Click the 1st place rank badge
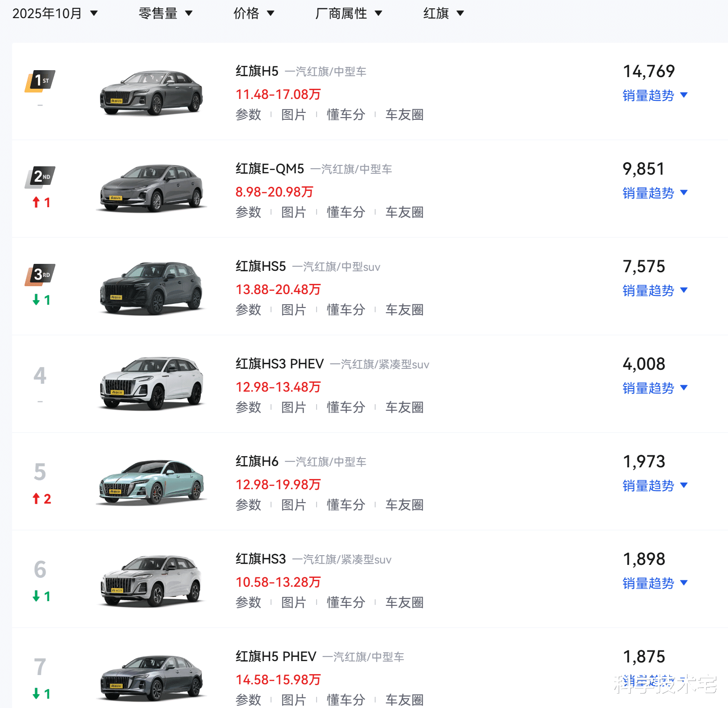Screen dimensions: 728x708 coord(40,81)
